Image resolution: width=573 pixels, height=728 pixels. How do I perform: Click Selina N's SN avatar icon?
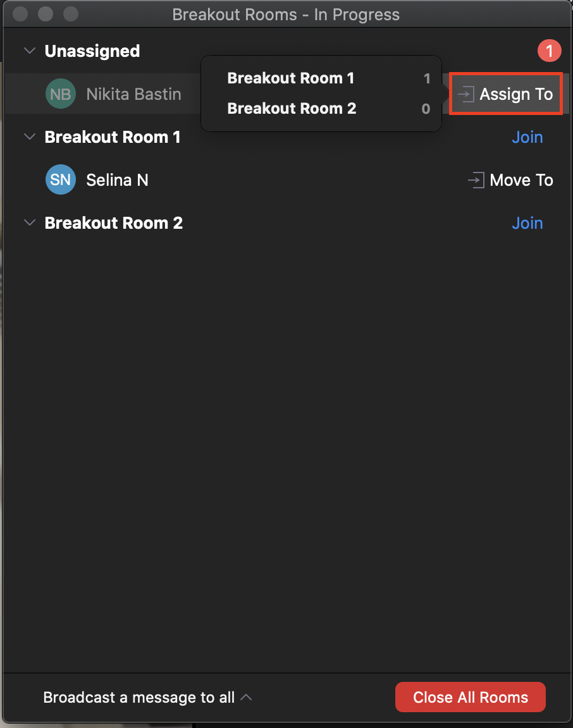point(61,179)
